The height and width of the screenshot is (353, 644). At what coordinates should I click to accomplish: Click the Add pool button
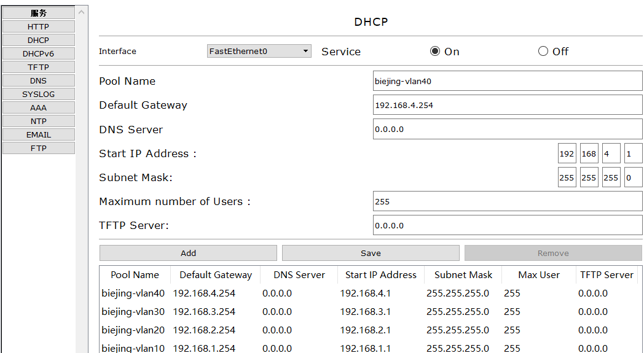[188, 253]
